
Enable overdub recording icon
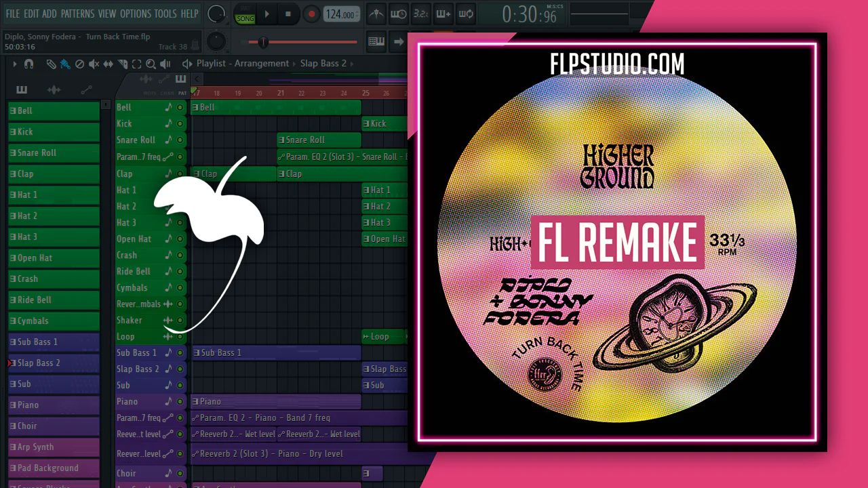pyautogui.click(x=443, y=14)
